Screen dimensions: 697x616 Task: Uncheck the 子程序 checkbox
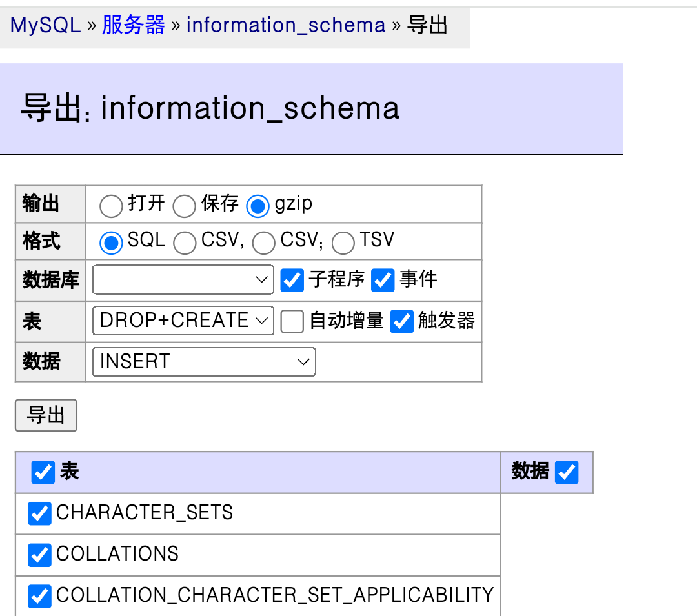coord(292,281)
